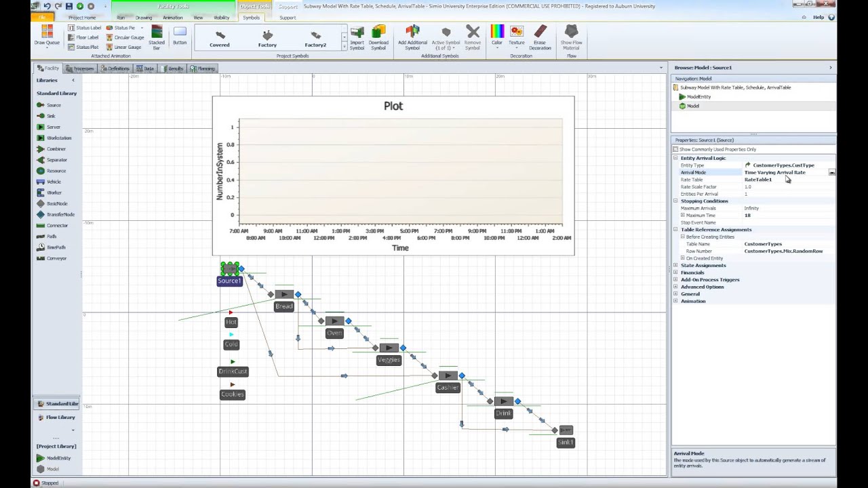Click the Download Symbol icon

click(x=378, y=39)
